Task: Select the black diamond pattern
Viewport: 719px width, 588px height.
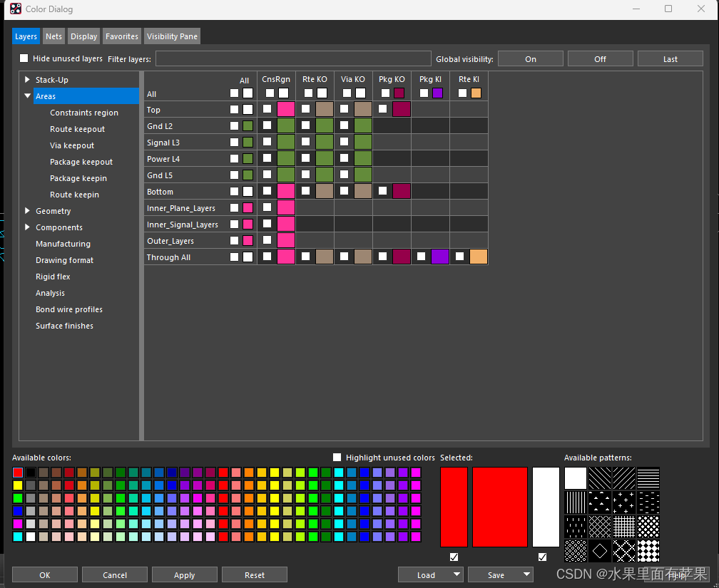Action: point(600,551)
